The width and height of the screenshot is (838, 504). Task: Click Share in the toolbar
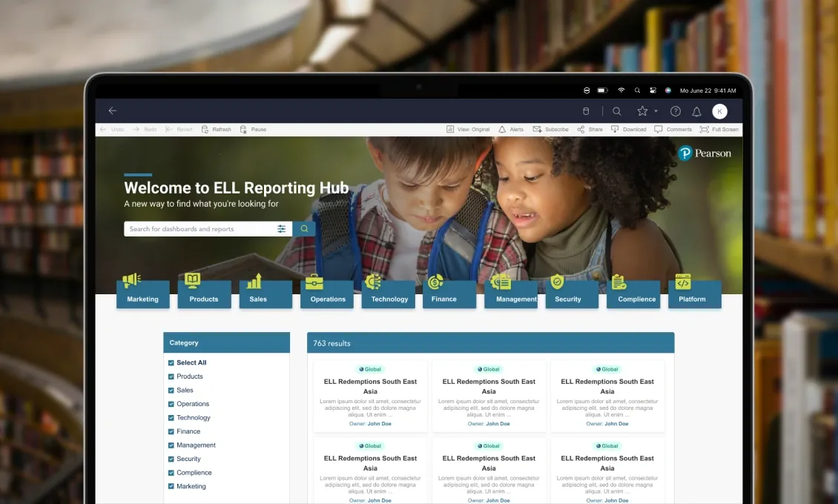pyautogui.click(x=590, y=129)
